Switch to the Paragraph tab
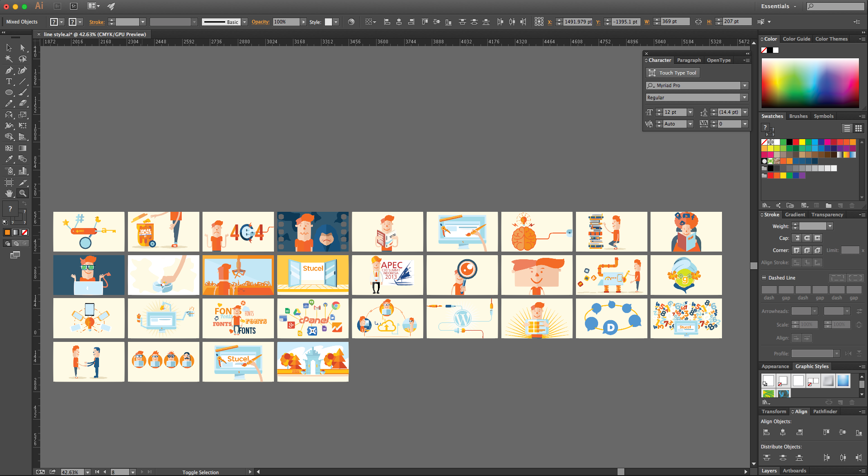Image resolution: width=868 pixels, height=476 pixels. click(x=689, y=60)
